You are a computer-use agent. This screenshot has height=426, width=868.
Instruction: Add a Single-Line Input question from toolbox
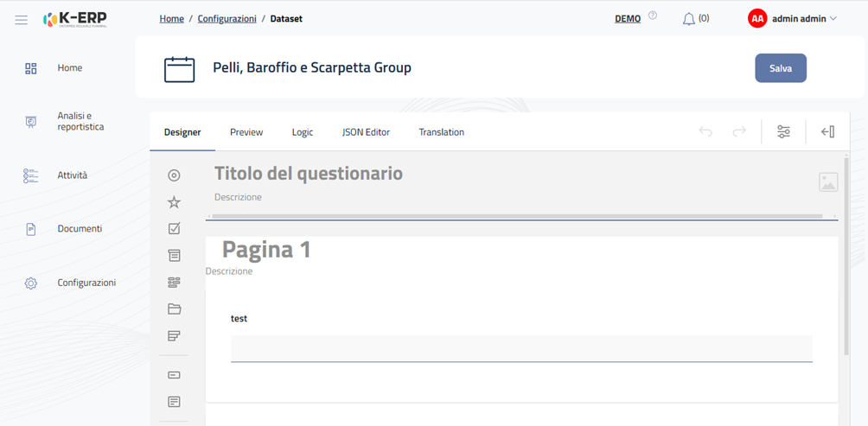pyautogui.click(x=174, y=375)
